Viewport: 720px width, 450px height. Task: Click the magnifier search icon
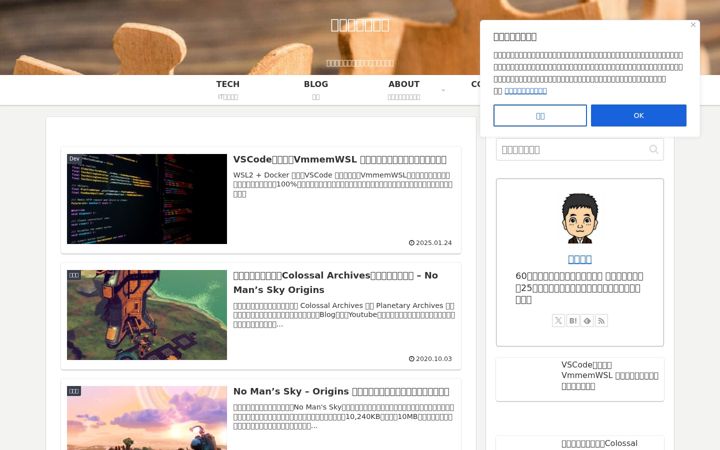tap(654, 149)
